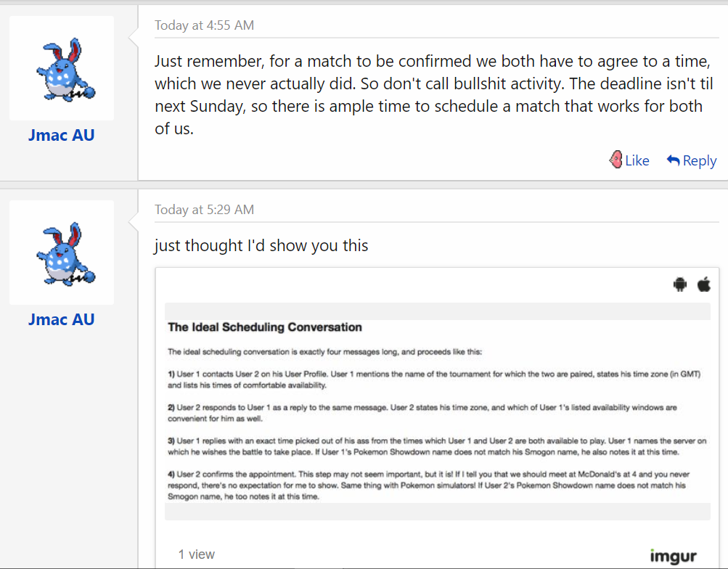Screen dimensions: 728x569
Task: Click the Apple icon in imgur embed
Action: coord(704,284)
